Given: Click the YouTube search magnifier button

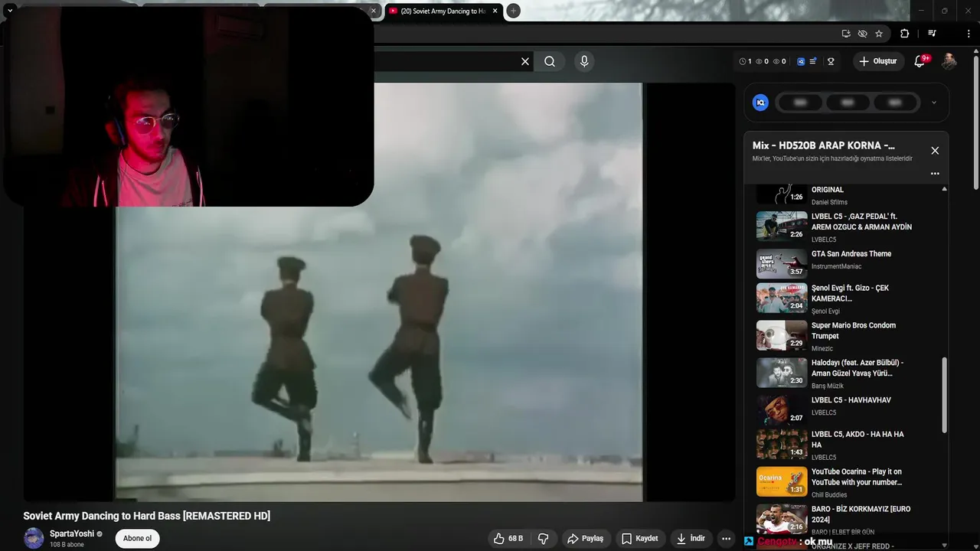Looking at the screenshot, I should (x=550, y=61).
